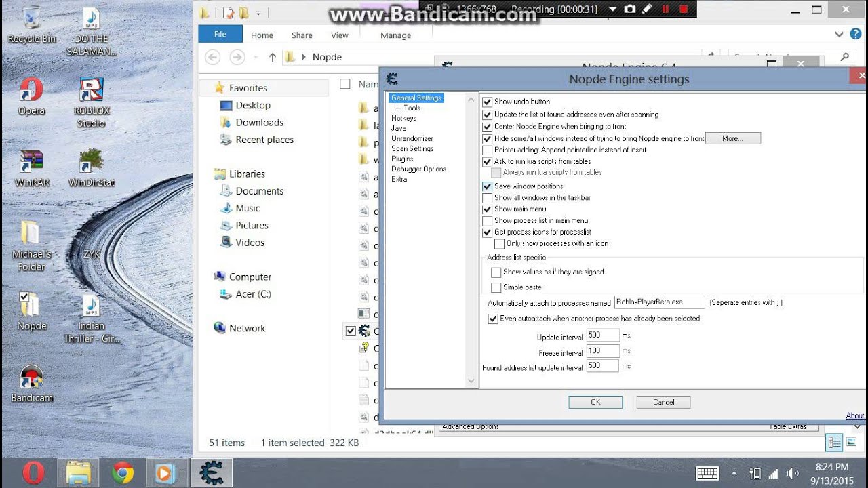This screenshot has width=868, height=488.
Task: Open the Explorer View tab
Action: tap(340, 35)
